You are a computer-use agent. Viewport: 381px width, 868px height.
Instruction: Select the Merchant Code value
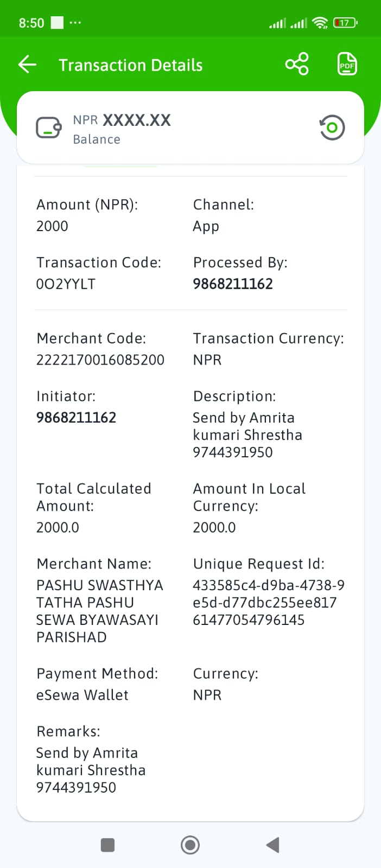click(100, 360)
